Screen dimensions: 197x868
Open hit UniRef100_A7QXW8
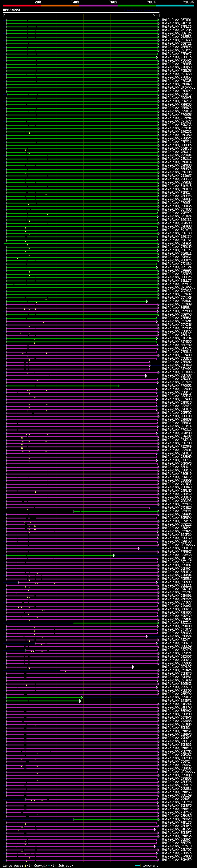(176, 81)
